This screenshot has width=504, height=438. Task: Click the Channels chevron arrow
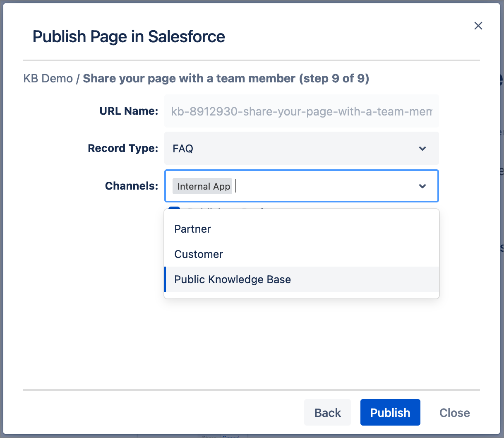(422, 186)
